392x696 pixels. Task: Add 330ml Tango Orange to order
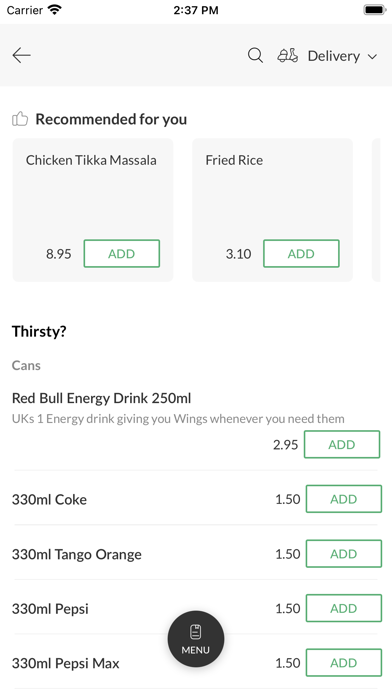coord(344,554)
